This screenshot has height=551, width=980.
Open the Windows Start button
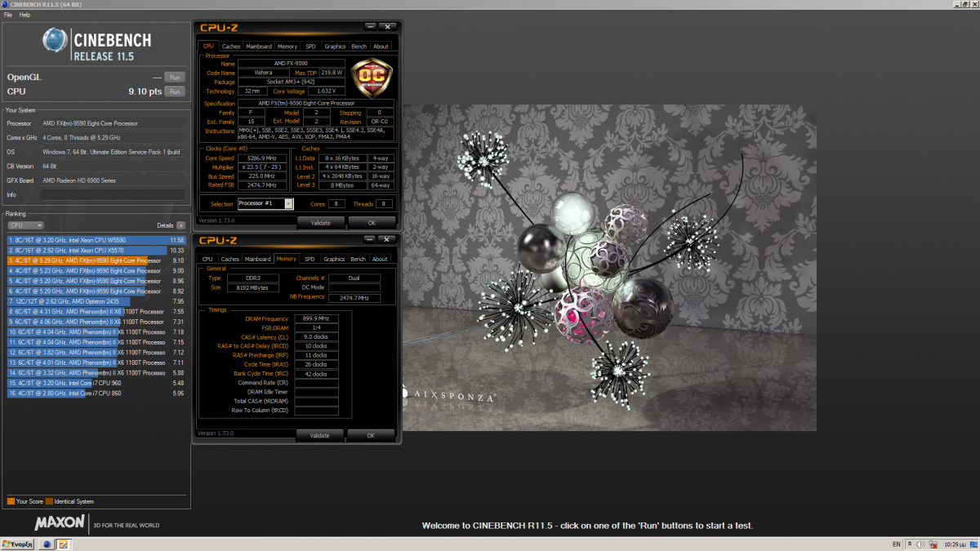click(17, 544)
